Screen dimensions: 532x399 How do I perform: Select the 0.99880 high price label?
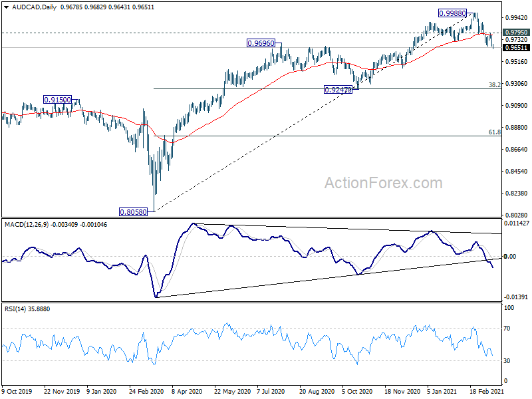tap(452, 13)
